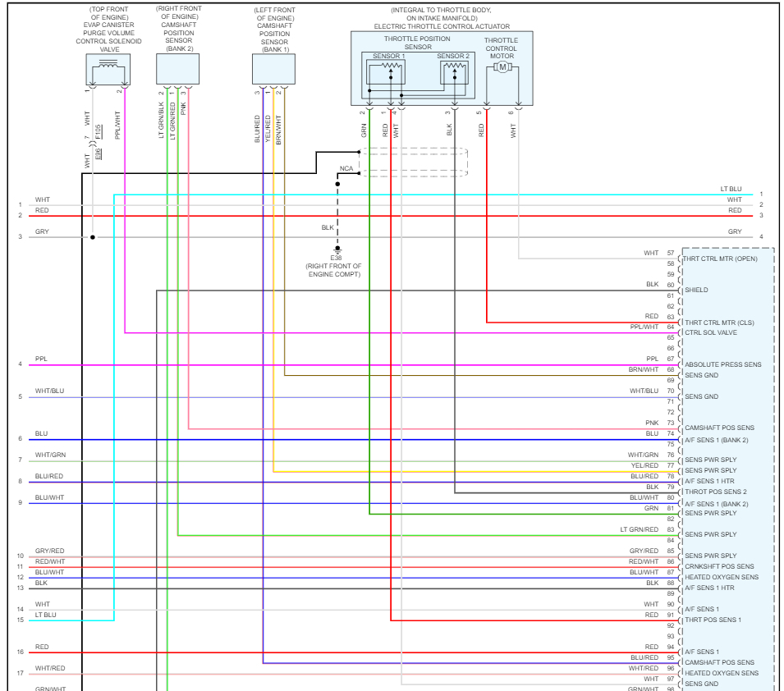The width and height of the screenshot is (784, 691).
Task: Click the Sensor 1 resistor symbol
Action: (x=391, y=66)
